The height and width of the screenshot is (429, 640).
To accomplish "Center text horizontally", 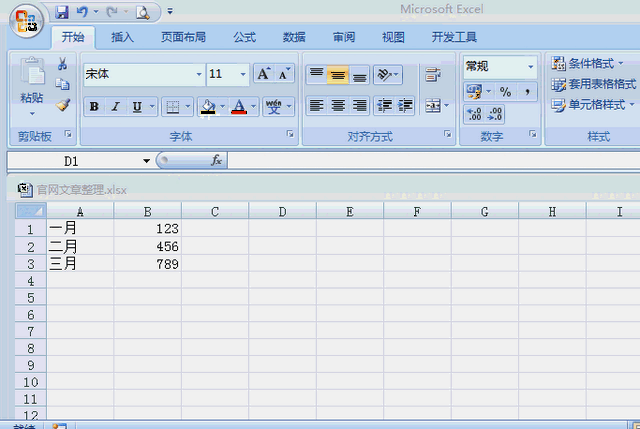I will pos(338,106).
